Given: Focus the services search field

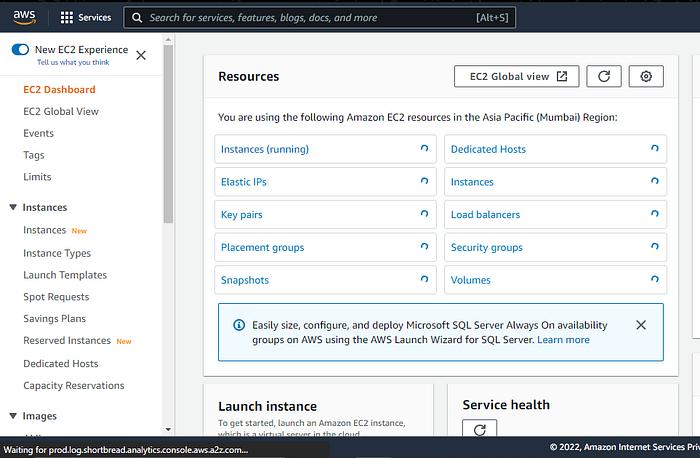Looking at the screenshot, I should click(320, 17).
